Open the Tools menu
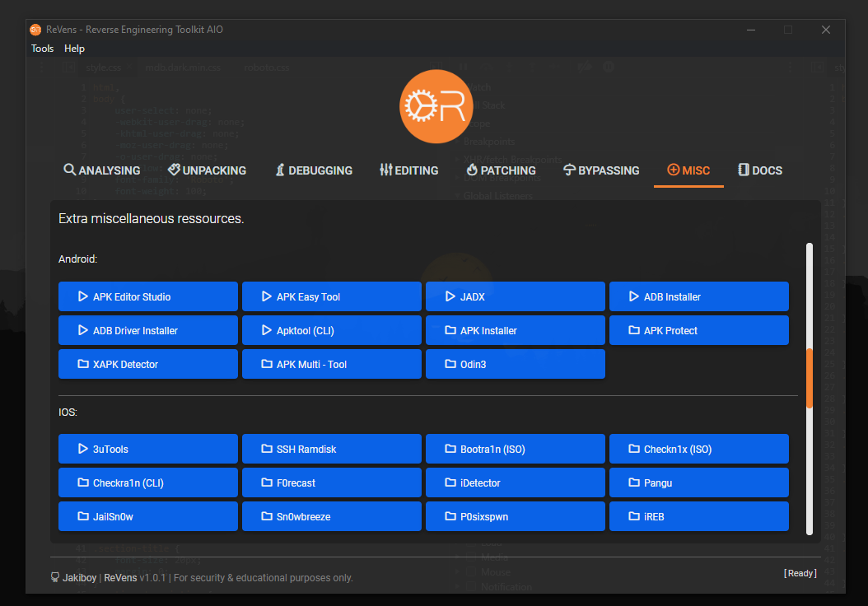 [x=42, y=49]
